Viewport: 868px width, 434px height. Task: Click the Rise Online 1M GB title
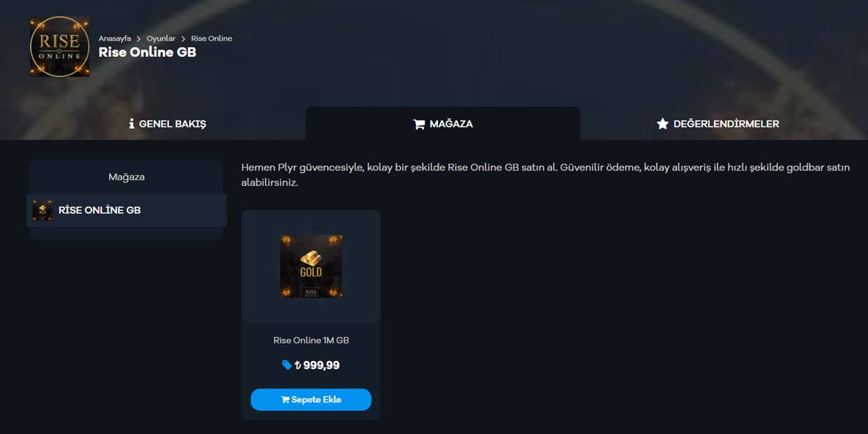pos(311,340)
